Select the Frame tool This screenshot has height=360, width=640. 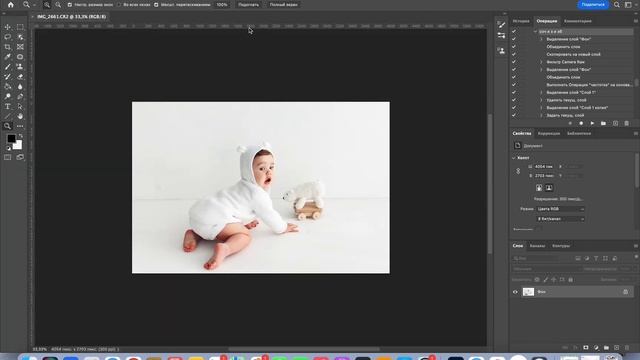(x=20, y=47)
